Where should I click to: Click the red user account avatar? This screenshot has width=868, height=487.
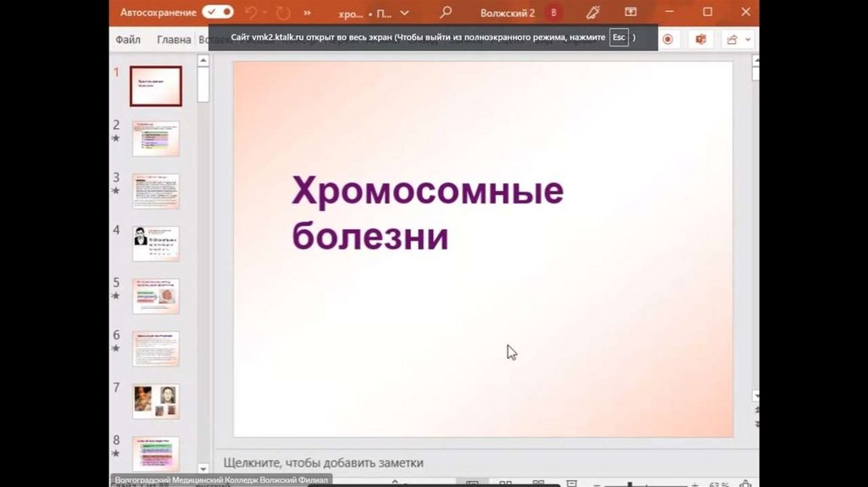pyautogui.click(x=554, y=13)
